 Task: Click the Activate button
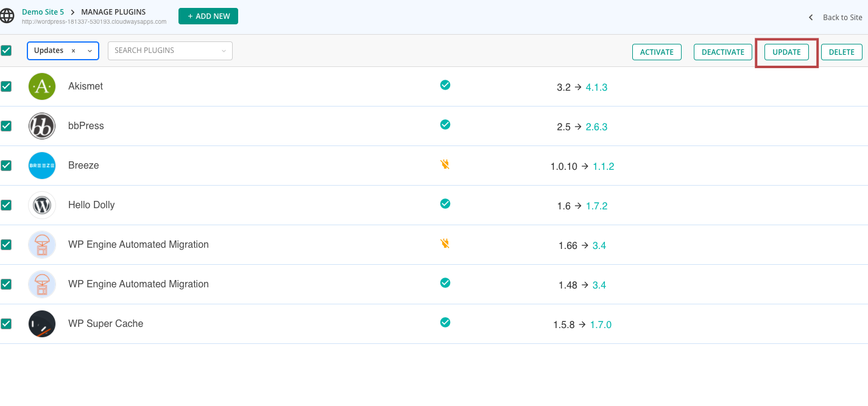pos(657,52)
